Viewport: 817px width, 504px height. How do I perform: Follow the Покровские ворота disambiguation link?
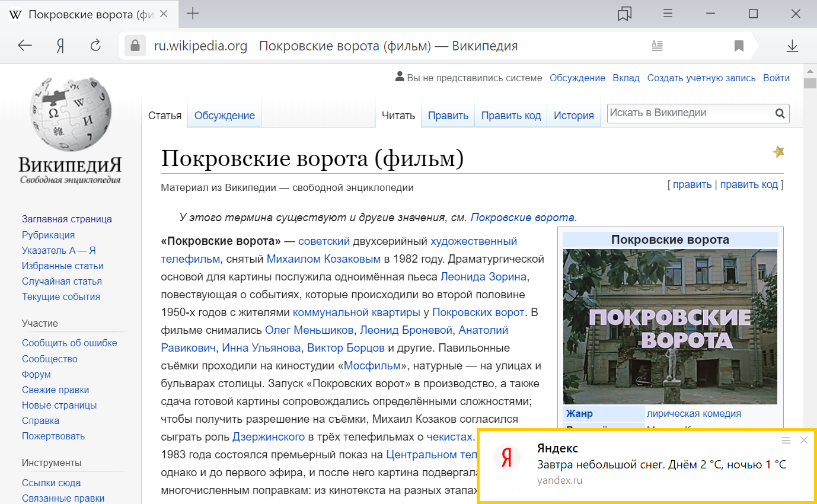(x=522, y=218)
